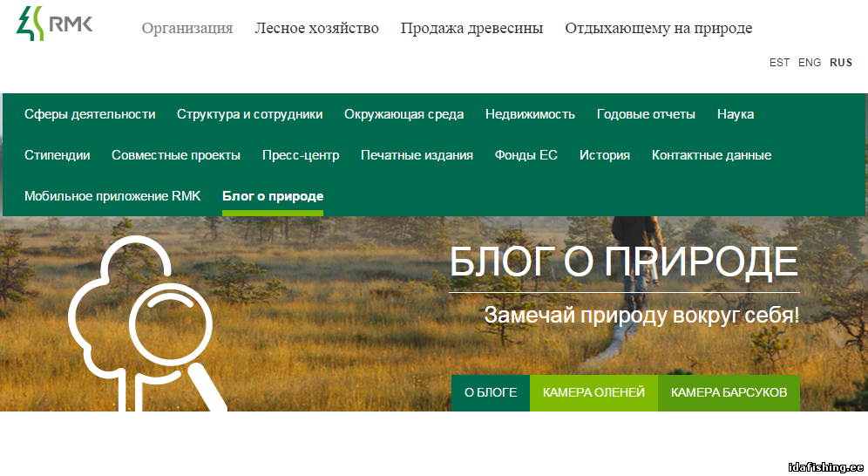Click the tree with magnifying glass icon

point(147,323)
